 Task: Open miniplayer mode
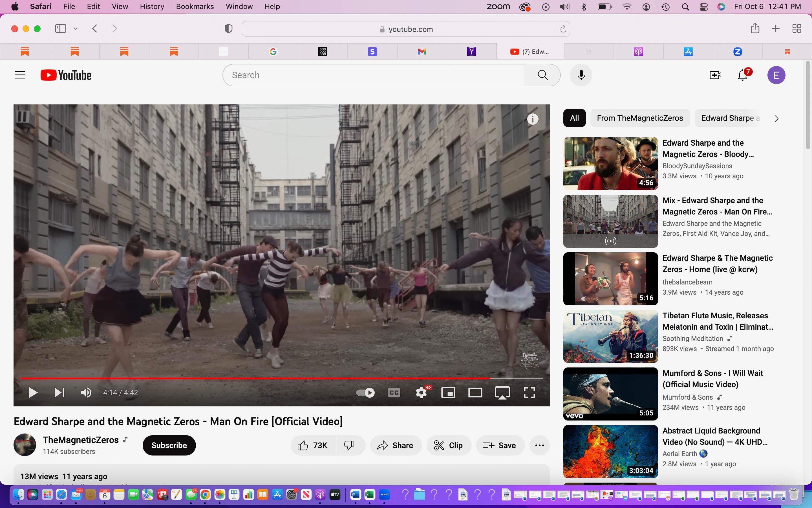[448, 392]
